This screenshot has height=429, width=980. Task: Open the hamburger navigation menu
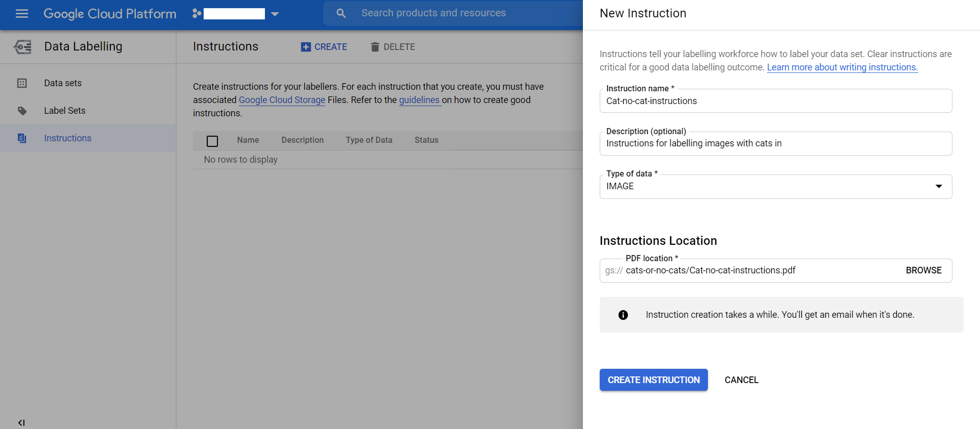pyautogui.click(x=22, y=14)
